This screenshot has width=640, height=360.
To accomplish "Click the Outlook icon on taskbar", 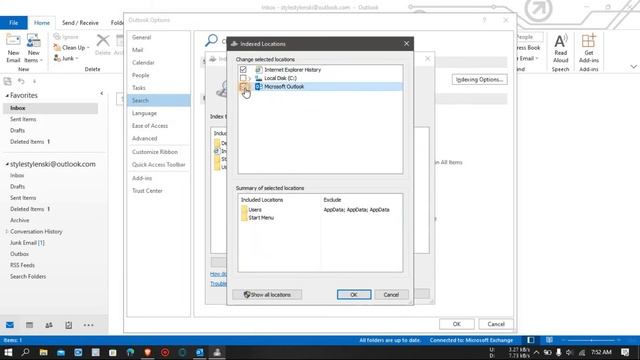I will pyautogui.click(x=200, y=352).
